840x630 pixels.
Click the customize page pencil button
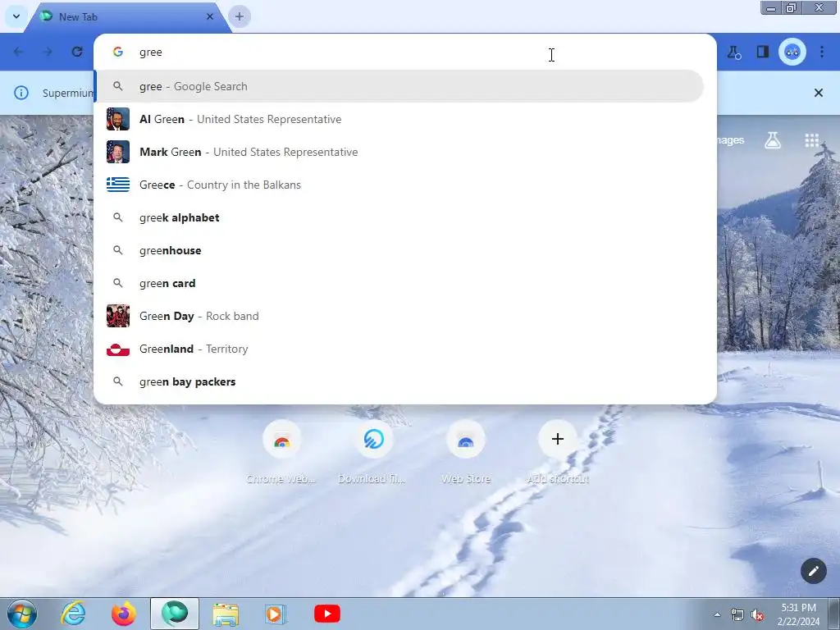813,571
